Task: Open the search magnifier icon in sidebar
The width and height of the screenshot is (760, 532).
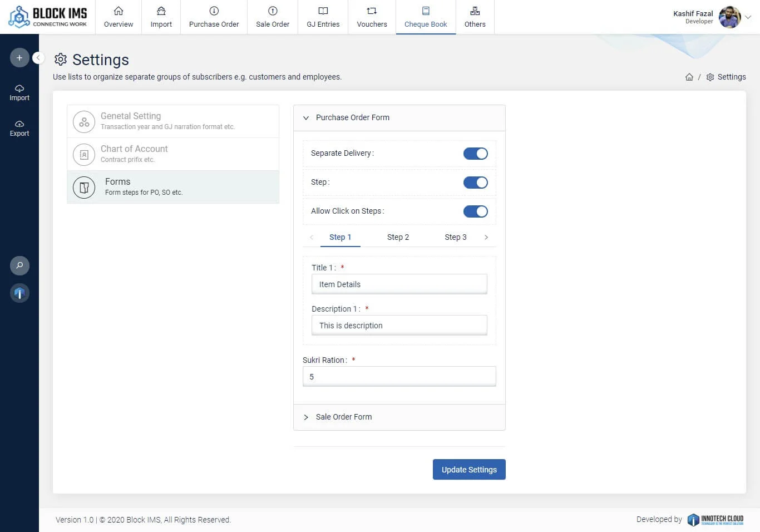Action: (19, 265)
